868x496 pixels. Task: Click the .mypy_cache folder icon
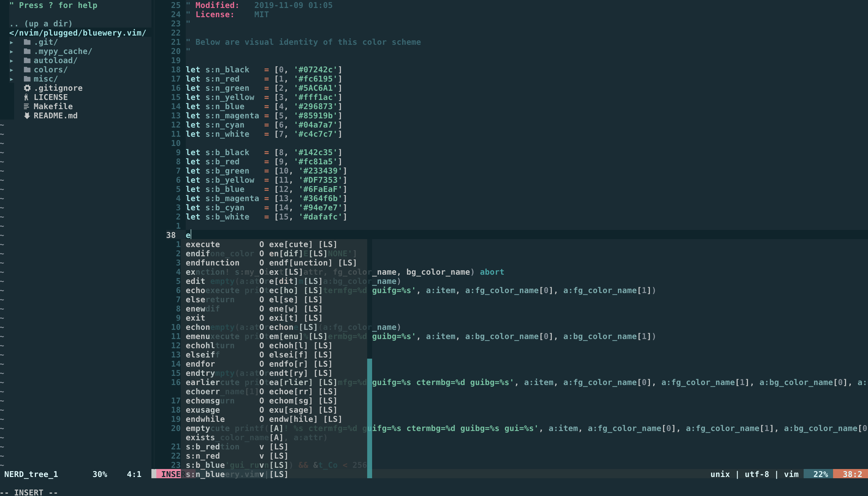(x=27, y=51)
